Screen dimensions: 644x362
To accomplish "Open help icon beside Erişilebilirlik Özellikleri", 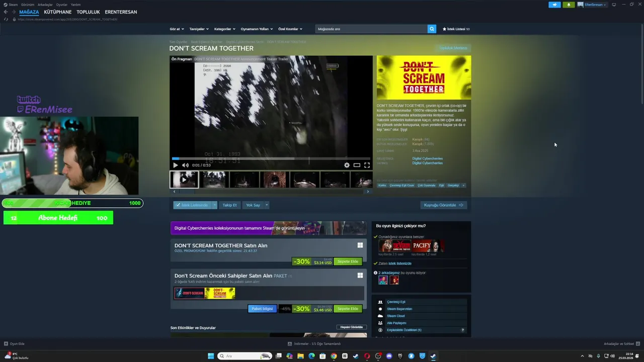I will [x=463, y=330].
